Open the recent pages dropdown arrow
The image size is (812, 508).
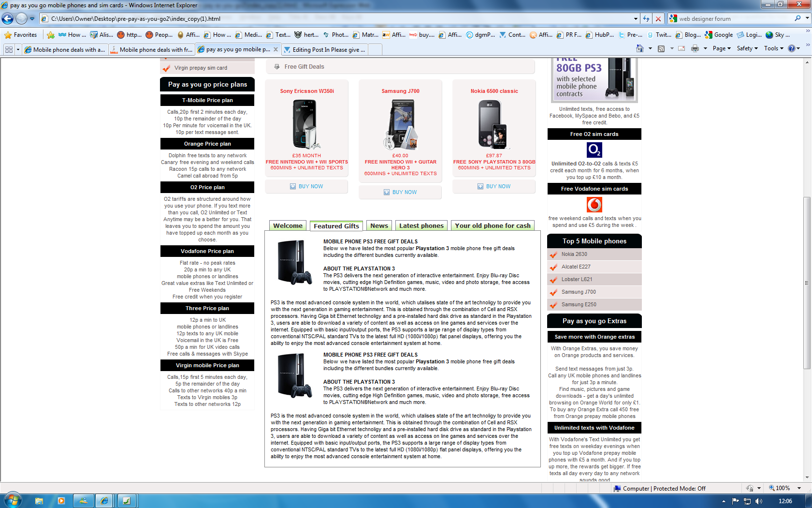tap(32, 19)
